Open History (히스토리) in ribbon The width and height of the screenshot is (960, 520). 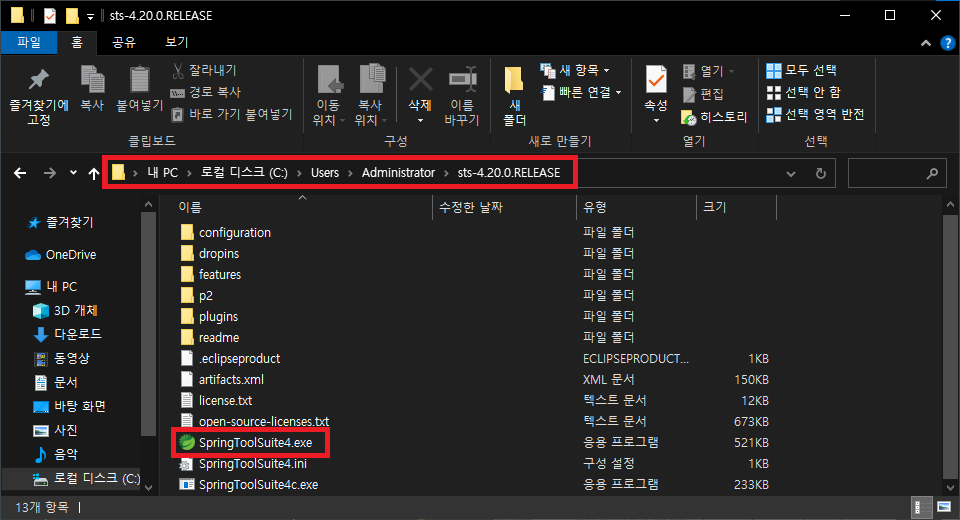[x=714, y=117]
